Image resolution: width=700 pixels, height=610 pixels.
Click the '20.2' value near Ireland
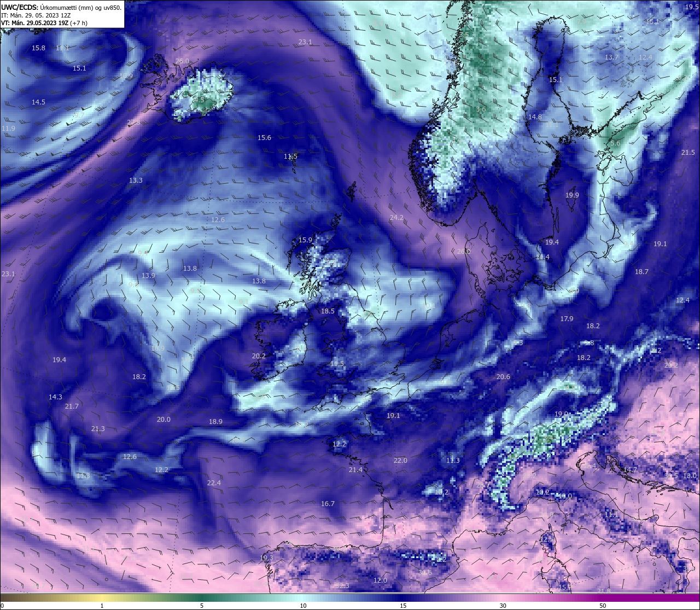click(259, 356)
